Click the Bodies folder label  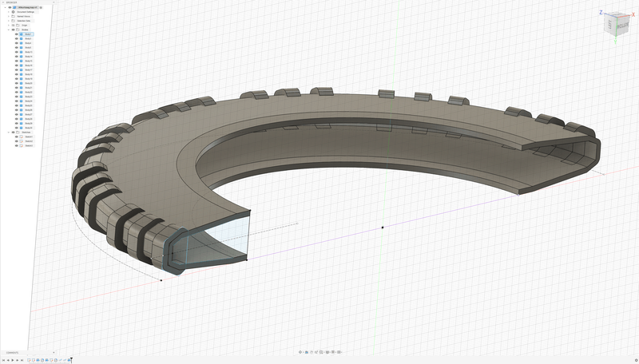pyautogui.click(x=25, y=30)
